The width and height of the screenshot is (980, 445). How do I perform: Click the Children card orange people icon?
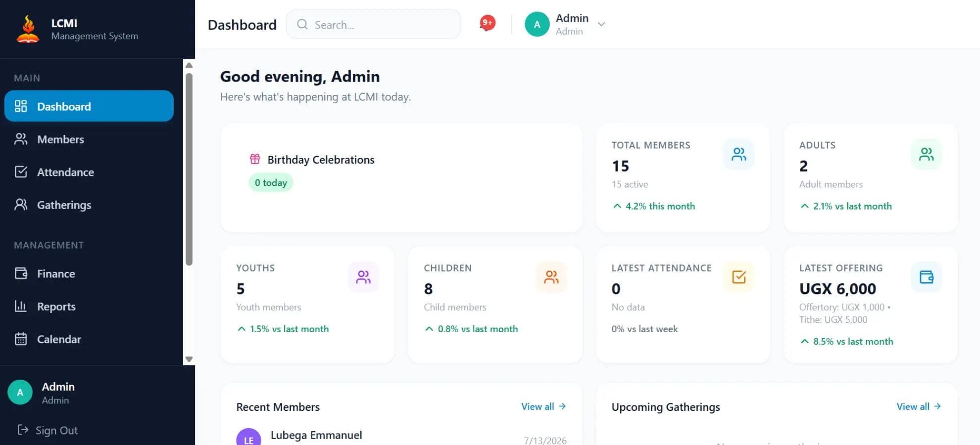click(551, 277)
